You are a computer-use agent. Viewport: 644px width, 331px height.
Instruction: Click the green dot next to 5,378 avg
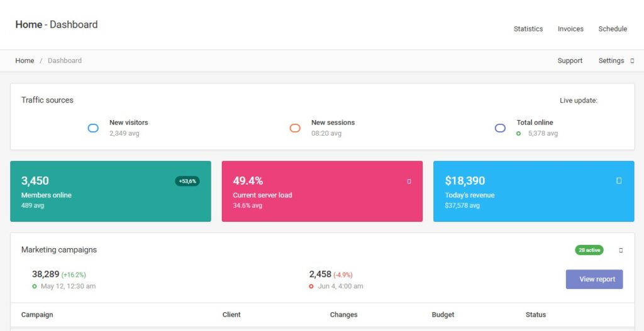pos(519,133)
